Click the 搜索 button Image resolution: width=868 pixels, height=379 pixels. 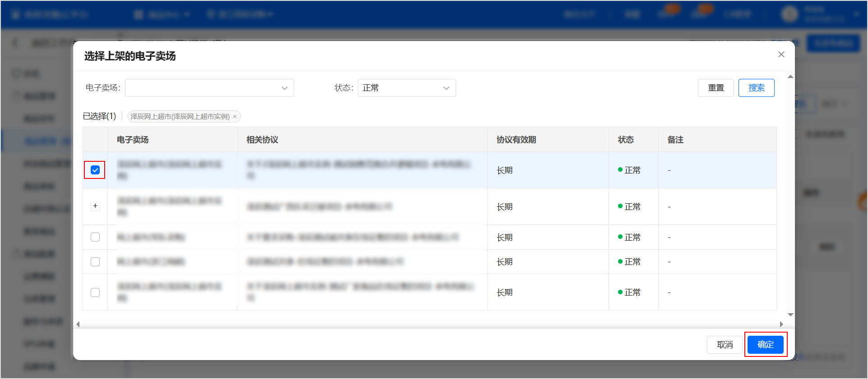pos(756,88)
